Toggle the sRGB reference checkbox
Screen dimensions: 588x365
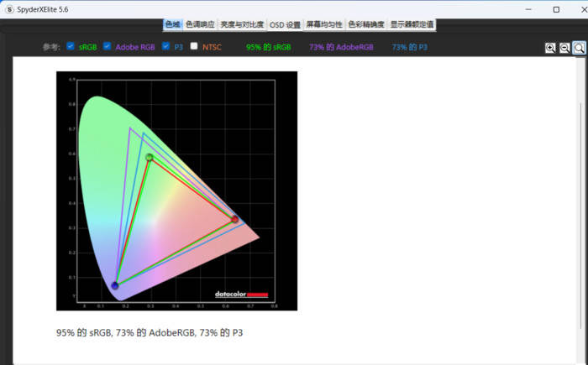tap(70, 46)
